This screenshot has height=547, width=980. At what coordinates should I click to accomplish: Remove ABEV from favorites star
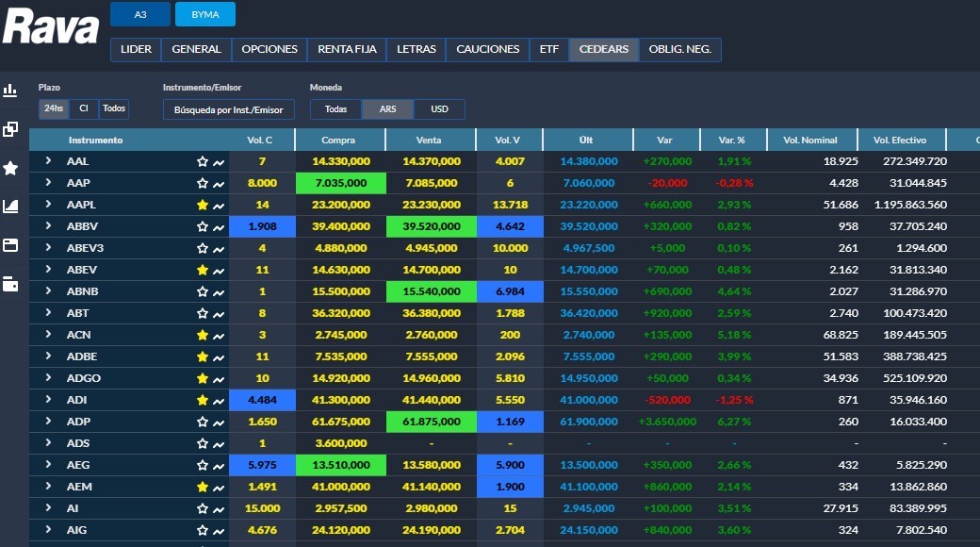pyautogui.click(x=202, y=270)
